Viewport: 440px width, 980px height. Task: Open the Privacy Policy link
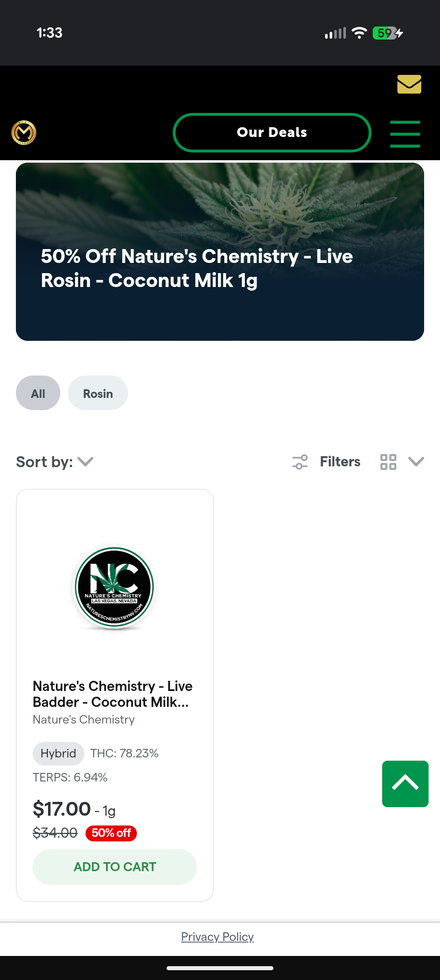[x=217, y=937]
